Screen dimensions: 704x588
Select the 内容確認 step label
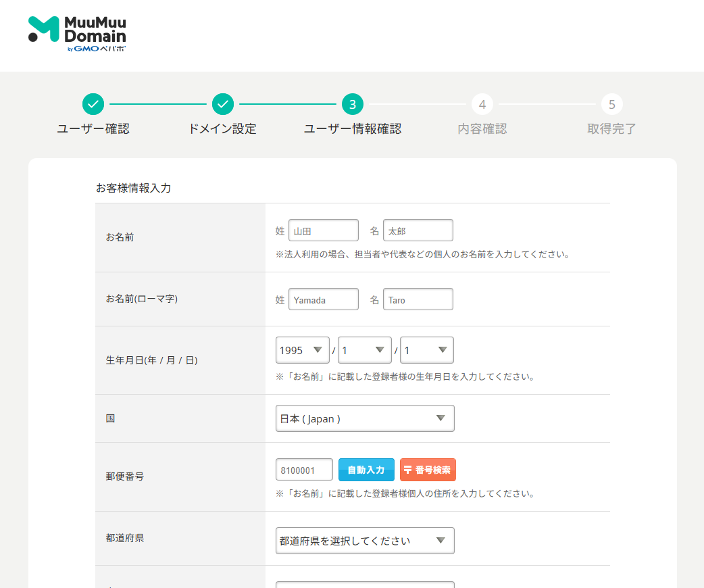(482, 129)
